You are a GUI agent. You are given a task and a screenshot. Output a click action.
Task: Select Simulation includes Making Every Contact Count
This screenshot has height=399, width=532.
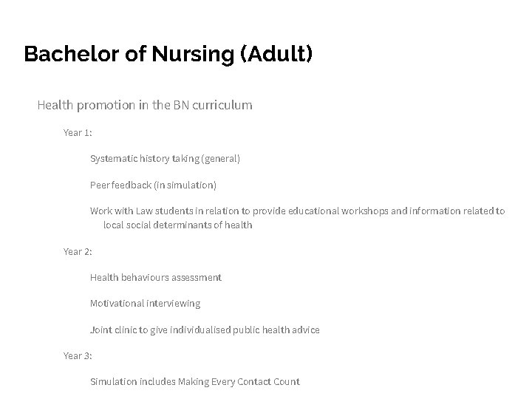[195, 382]
